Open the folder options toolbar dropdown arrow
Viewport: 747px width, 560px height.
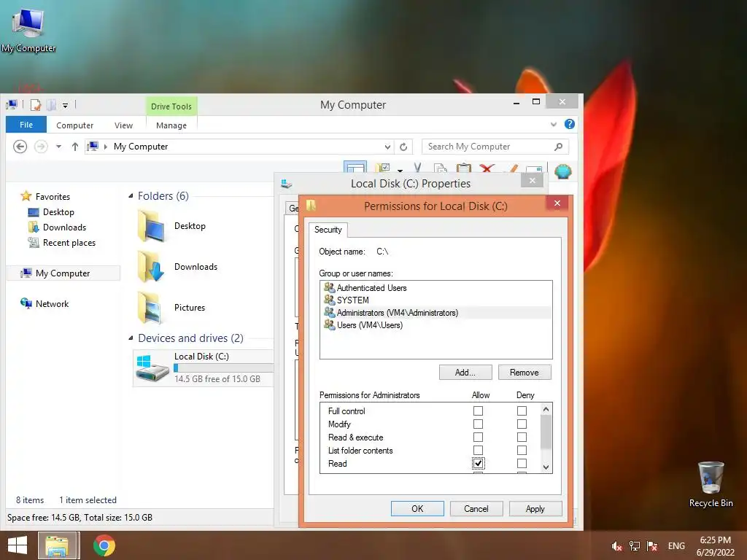click(x=400, y=170)
